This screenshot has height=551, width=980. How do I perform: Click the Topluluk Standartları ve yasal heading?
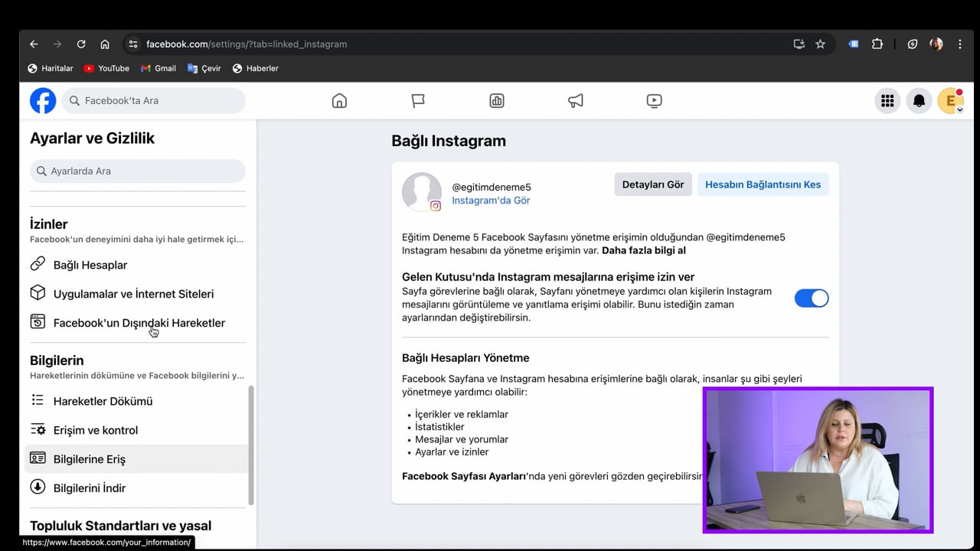(120, 526)
